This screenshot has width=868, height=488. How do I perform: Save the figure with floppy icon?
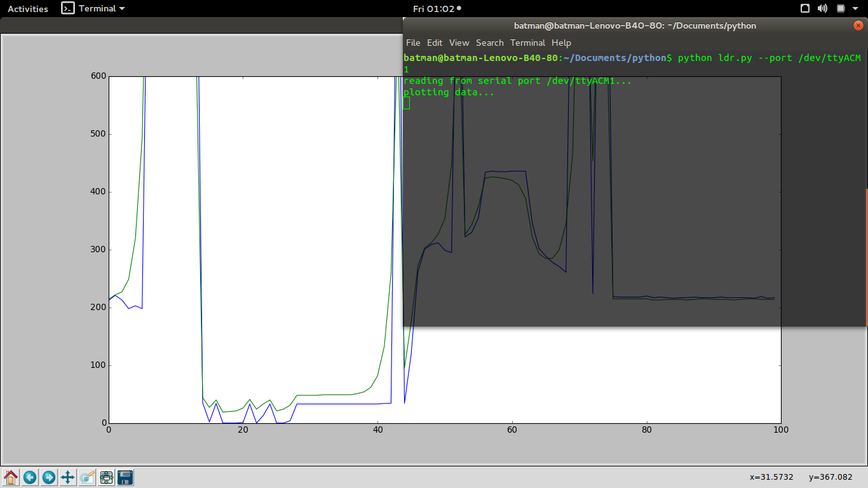pos(125,477)
